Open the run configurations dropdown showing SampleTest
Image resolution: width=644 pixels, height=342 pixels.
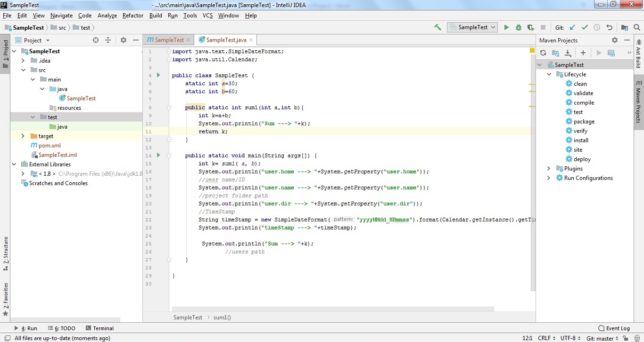(x=472, y=27)
